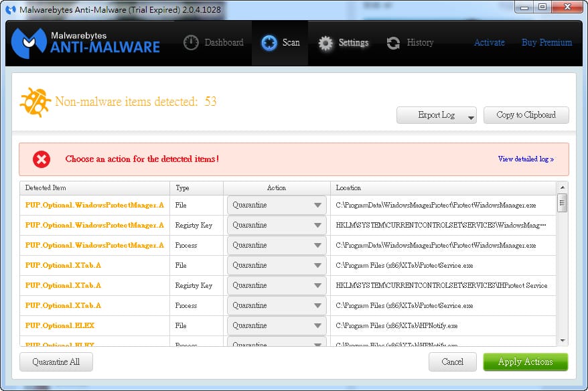Image resolution: width=588 pixels, height=391 pixels.
Task: Open the Export Log dropdown arrow
Action: click(471, 118)
